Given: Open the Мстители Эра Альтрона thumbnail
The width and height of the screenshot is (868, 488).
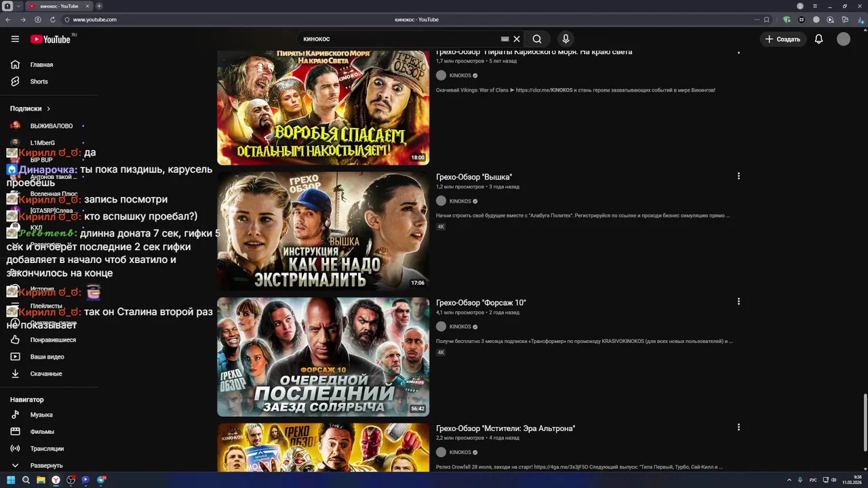Looking at the screenshot, I should coord(323,447).
